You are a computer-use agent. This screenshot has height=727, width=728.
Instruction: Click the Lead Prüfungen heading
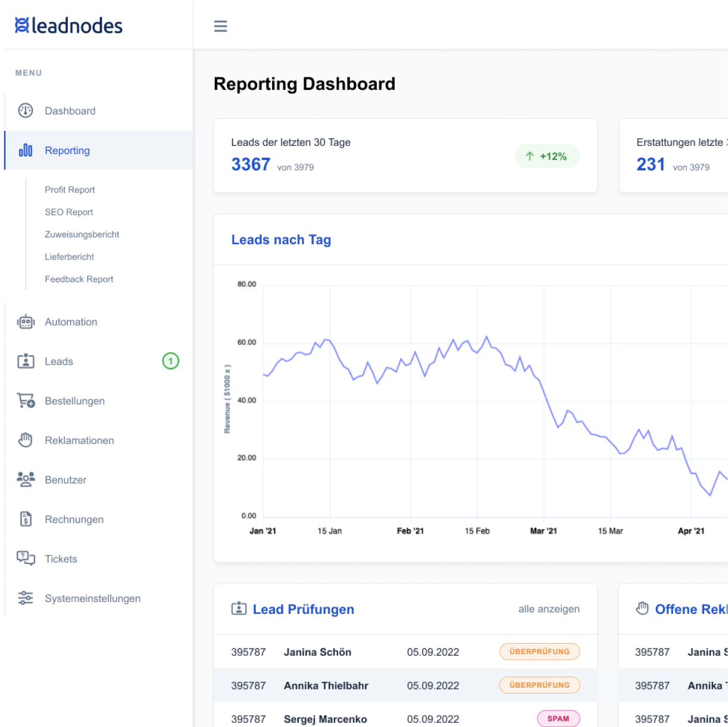[x=304, y=609]
